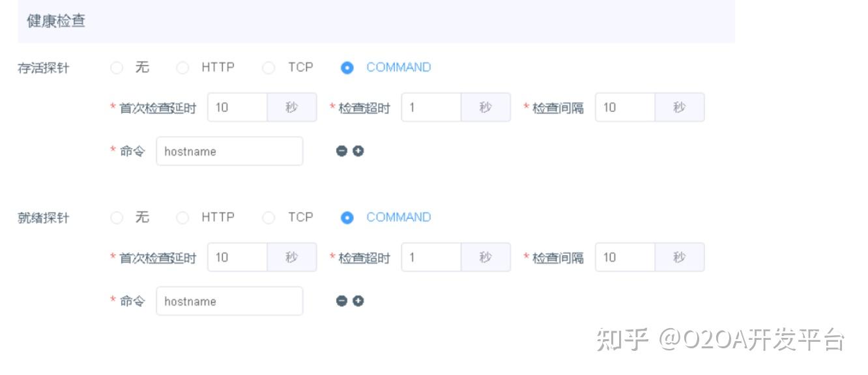The height and width of the screenshot is (375, 868).
Task: Select 无 option for 就绪探针
Action: 117,218
